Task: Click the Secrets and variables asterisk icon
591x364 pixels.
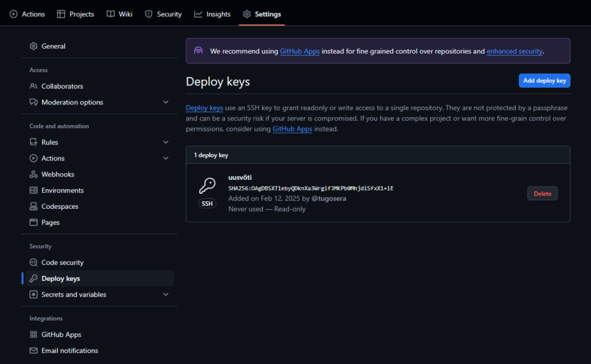Action: [33, 294]
